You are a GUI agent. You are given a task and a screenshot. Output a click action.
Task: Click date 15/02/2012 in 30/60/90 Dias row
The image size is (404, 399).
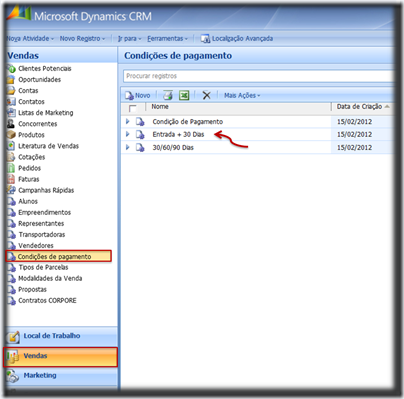tap(354, 148)
